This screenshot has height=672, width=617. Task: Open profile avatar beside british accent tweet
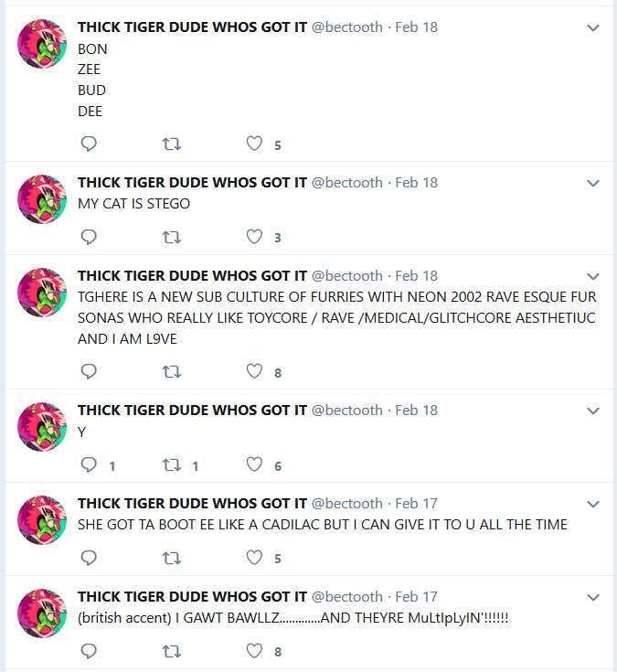pos(42,613)
